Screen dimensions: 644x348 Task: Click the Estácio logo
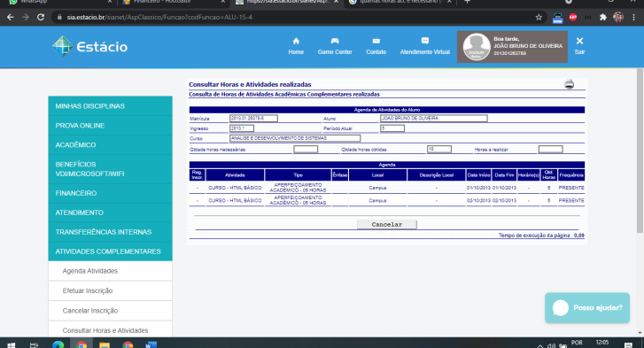pos(90,46)
